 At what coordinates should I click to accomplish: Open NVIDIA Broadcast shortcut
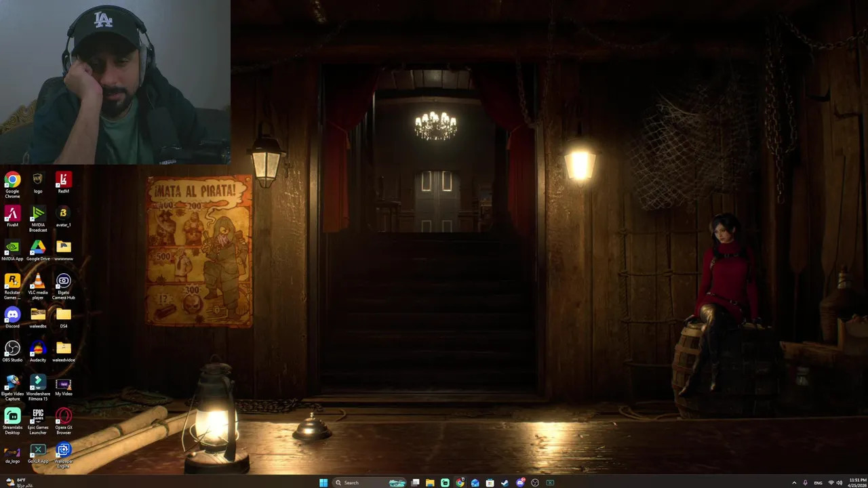pos(38,219)
